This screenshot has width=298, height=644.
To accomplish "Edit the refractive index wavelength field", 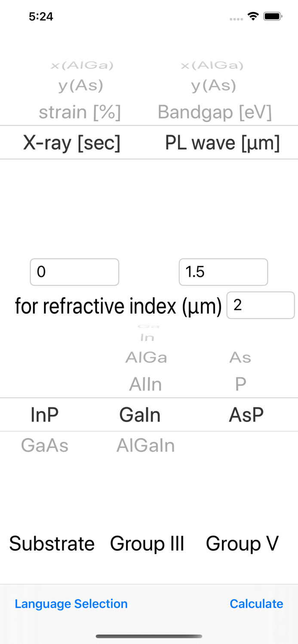I will click(260, 305).
